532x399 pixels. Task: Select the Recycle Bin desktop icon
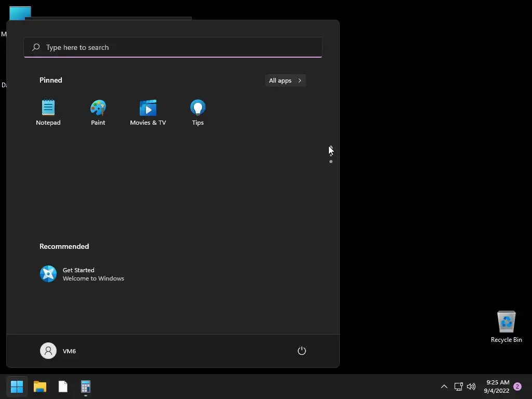pyautogui.click(x=506, y=327)
